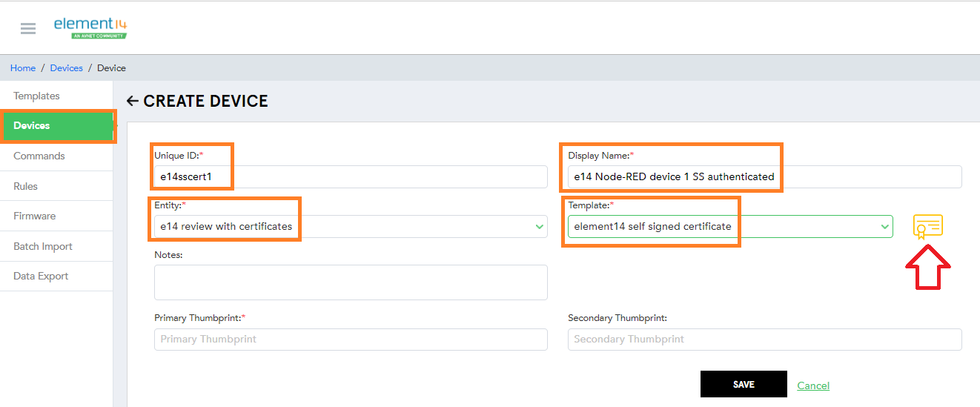
Task: Click the element14 community logo
Action: click(x=90, y=27)
